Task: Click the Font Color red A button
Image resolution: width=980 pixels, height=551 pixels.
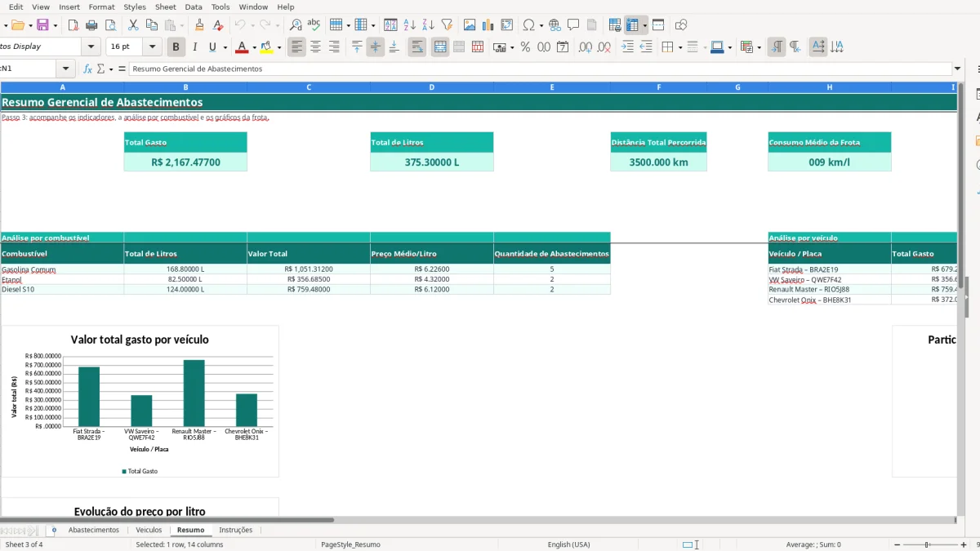Action: [x=241, y=47]
